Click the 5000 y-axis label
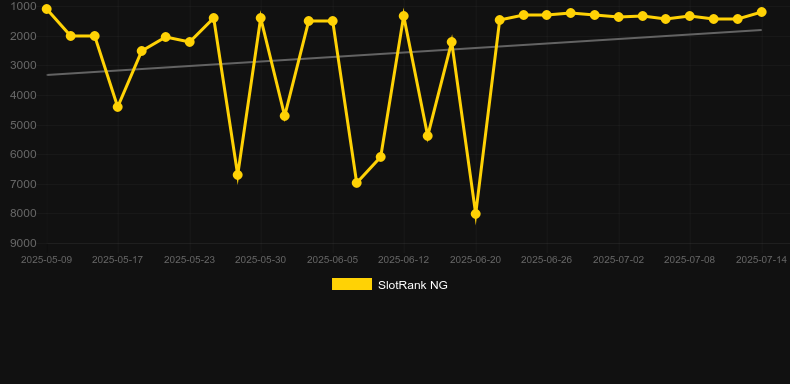Image resolution: width=790 pixels, height=384 pixels. (24, 125)
